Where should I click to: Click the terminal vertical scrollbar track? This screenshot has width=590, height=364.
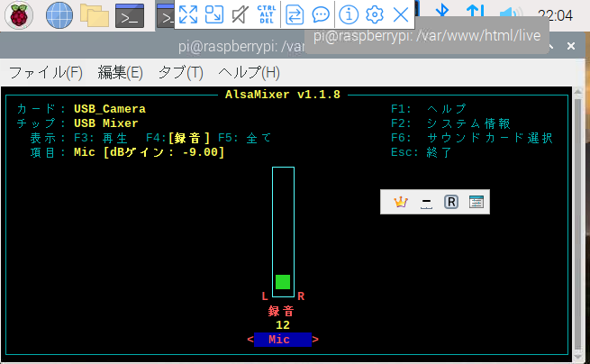[578, 226]
